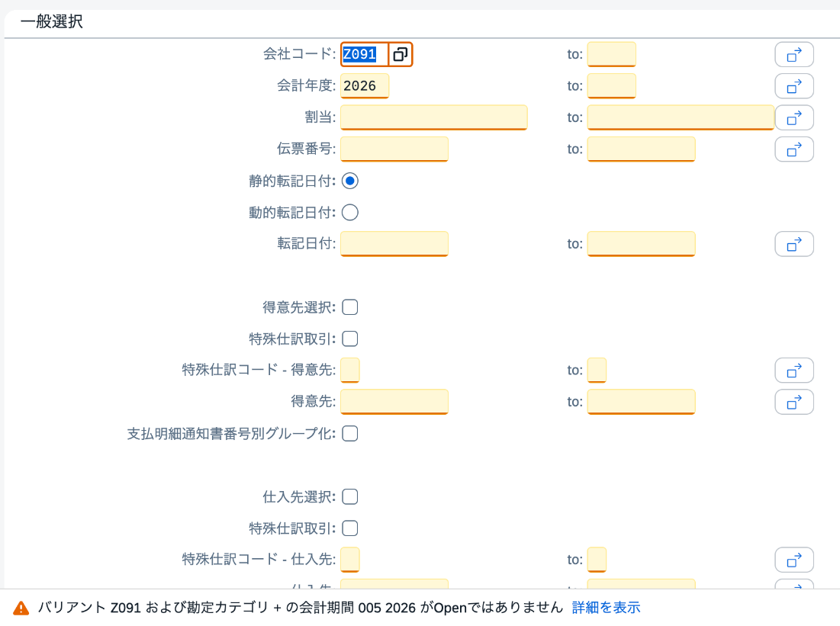This screenshot has height=626, width=840.
Task: Open value help for 会社コード field
Action: click(401, 54)
